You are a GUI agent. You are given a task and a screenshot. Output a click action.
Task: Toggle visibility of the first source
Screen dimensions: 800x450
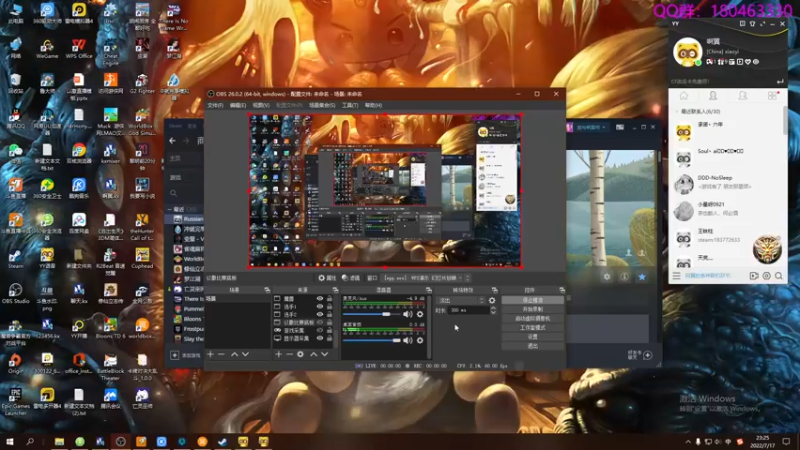[x=320, y=299]
